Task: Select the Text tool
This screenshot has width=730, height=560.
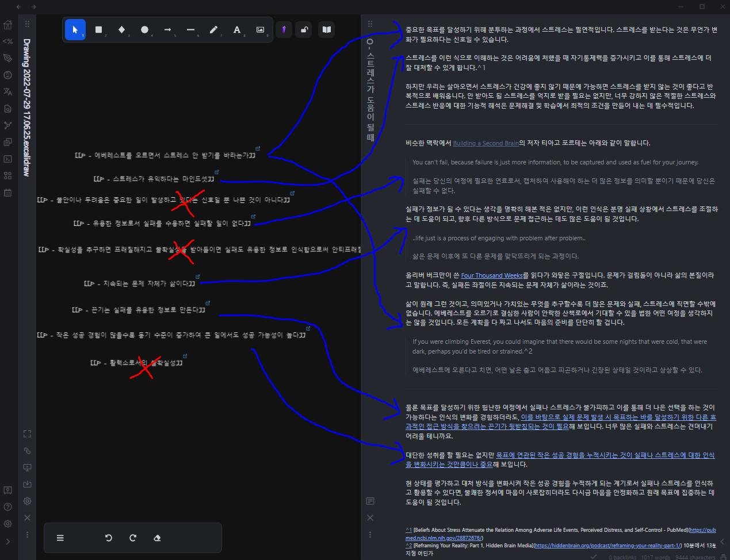Action: pyautogui.click(x=236, y=30)
